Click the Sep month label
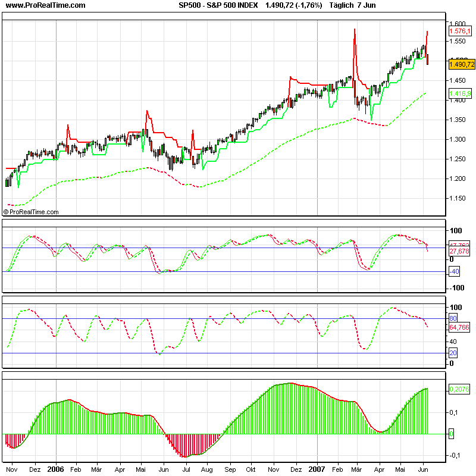 coord(230,469)
